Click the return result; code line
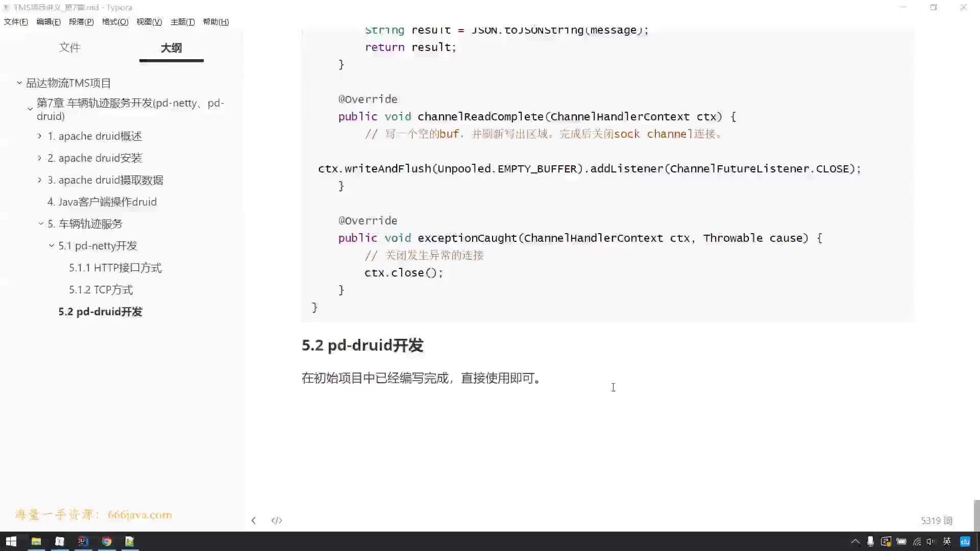Image resolution: width=980 pixels, height=551 pixels. [x=410, y=47]
